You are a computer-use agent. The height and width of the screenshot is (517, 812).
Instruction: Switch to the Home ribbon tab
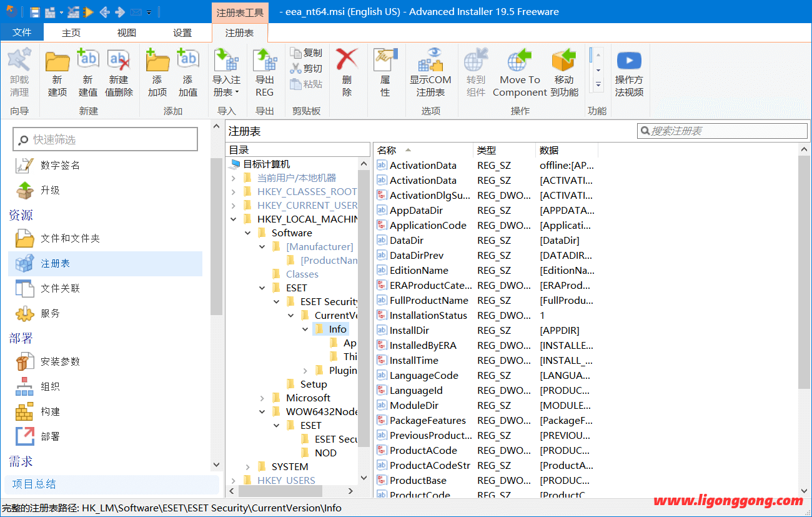click(71, 33)
